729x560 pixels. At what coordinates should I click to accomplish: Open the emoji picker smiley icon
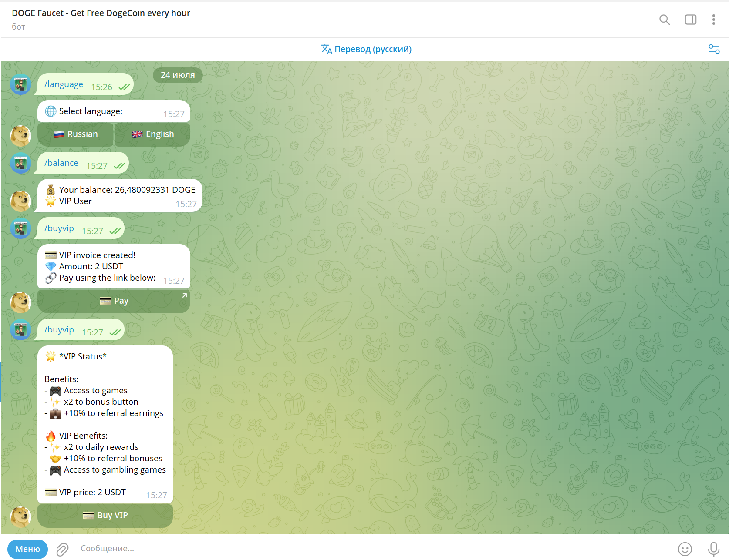[x=685, y=549]
